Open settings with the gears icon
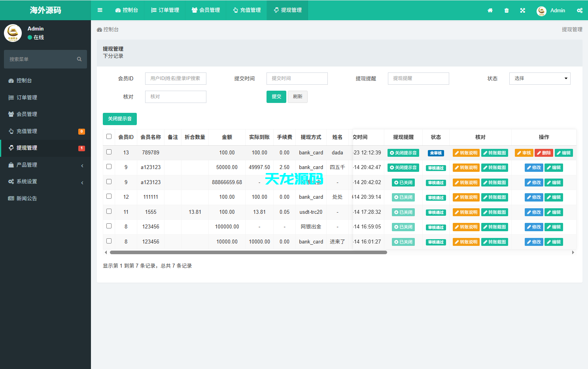This screenshot has width=588, height=369. point(580,10)
